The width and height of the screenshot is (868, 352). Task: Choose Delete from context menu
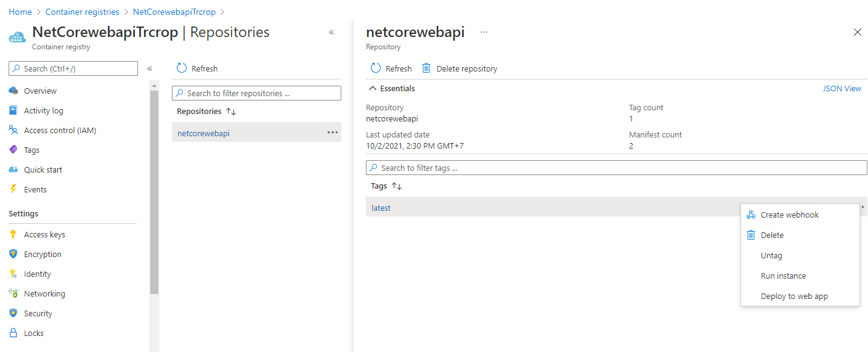tap(800, 235)
